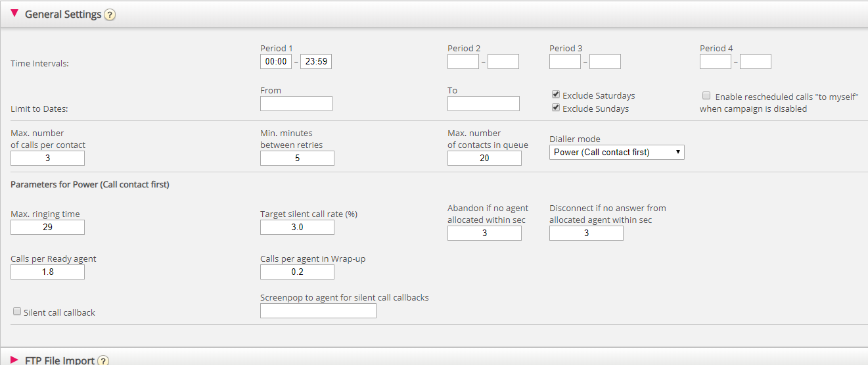This screenshot has width=868, height=365.
Task: Enable Silent call callback checkbox
Action: coord(17,312)
